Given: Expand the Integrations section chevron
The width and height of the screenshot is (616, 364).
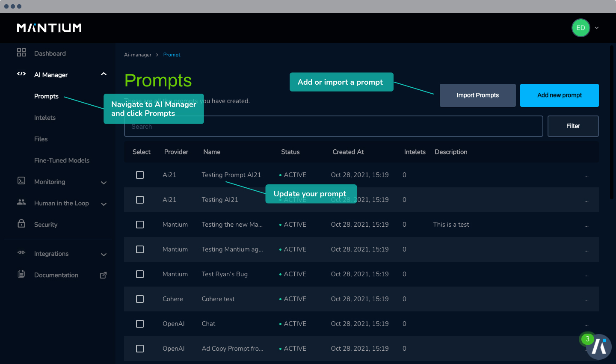Looking at the screenshot, I should (104, 255).
